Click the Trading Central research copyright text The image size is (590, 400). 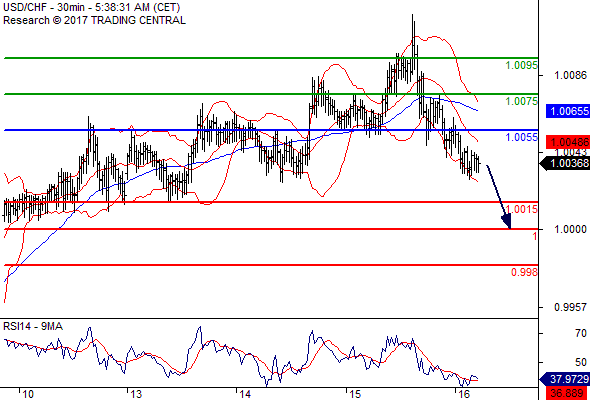tap(94, 20)
